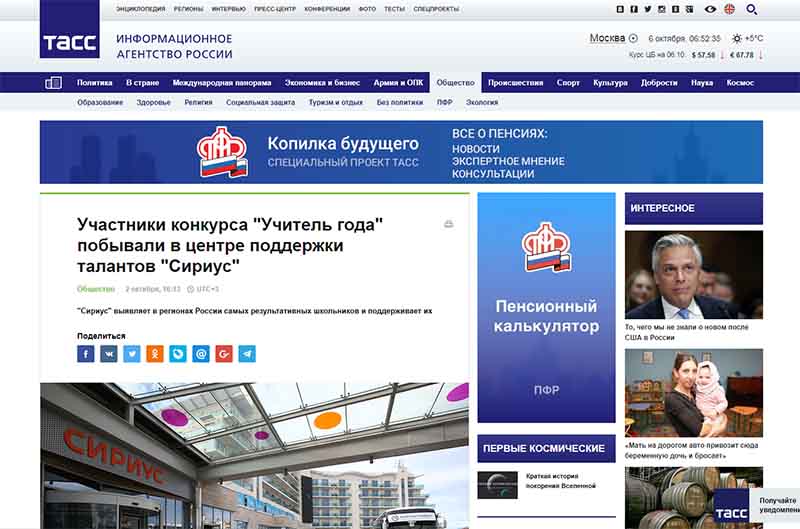Open the Краткая история покорения Вселенной thumbnail
The width and height of the screenshot is (800, 529).
[497, 485]
